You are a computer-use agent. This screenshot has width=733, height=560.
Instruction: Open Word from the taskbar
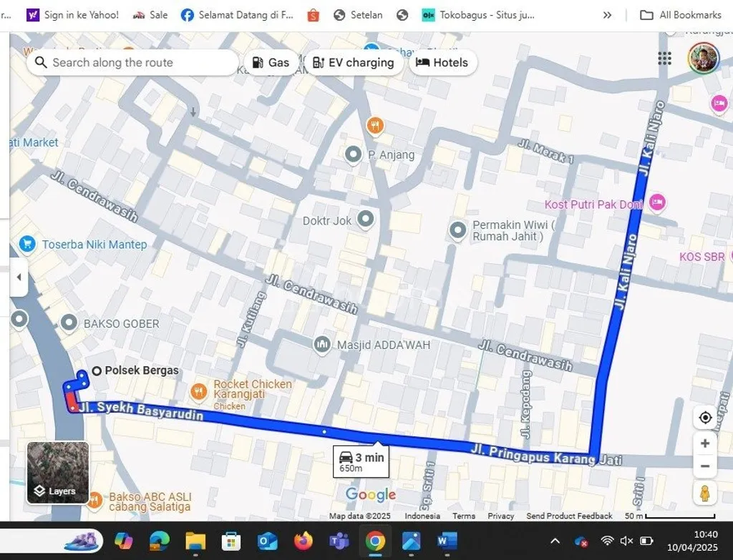pos(448,541)
